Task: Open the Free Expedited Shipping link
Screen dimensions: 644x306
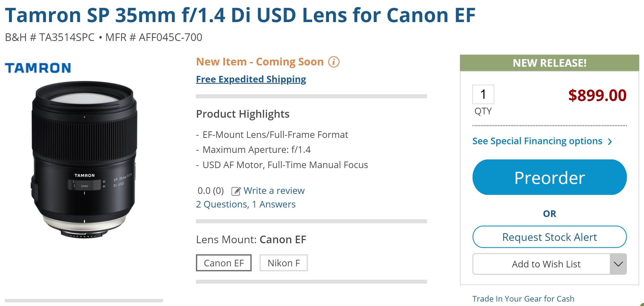Action: point(251,79)
